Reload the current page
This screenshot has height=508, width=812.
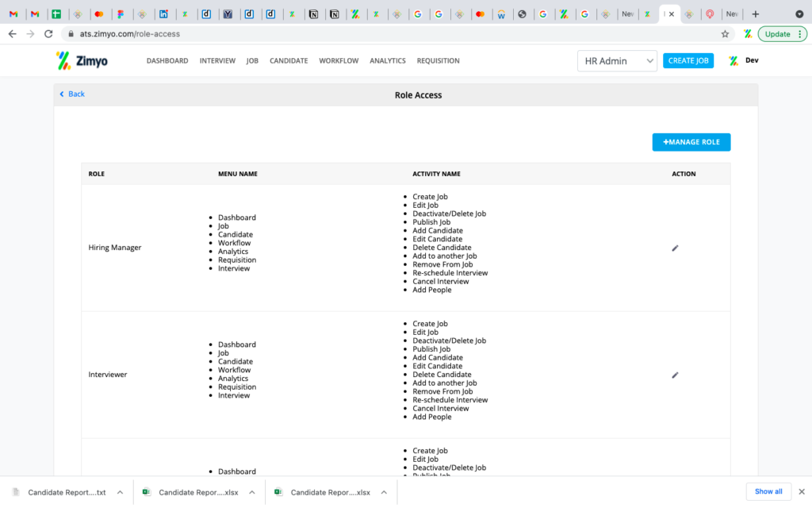click(x=48, y=33)
